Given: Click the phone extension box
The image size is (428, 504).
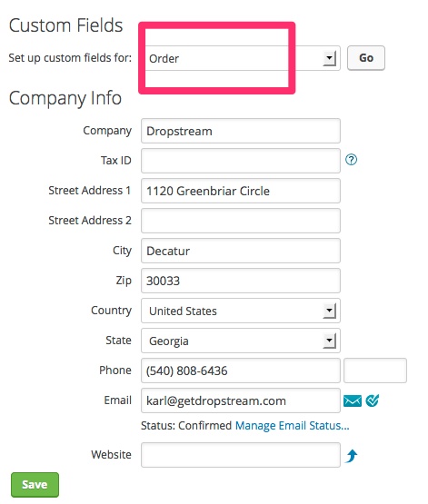Looking at the screenshot, I should (x=375, y=371).
